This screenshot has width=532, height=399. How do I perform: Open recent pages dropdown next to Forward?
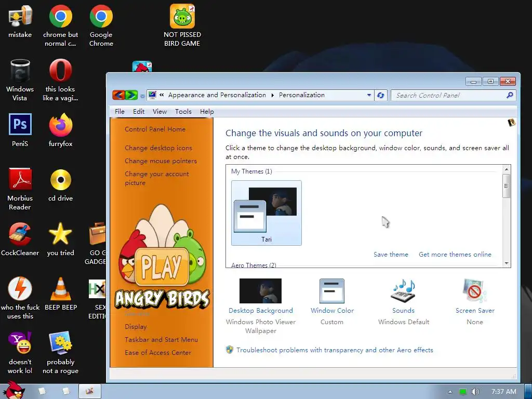point(142,96)
